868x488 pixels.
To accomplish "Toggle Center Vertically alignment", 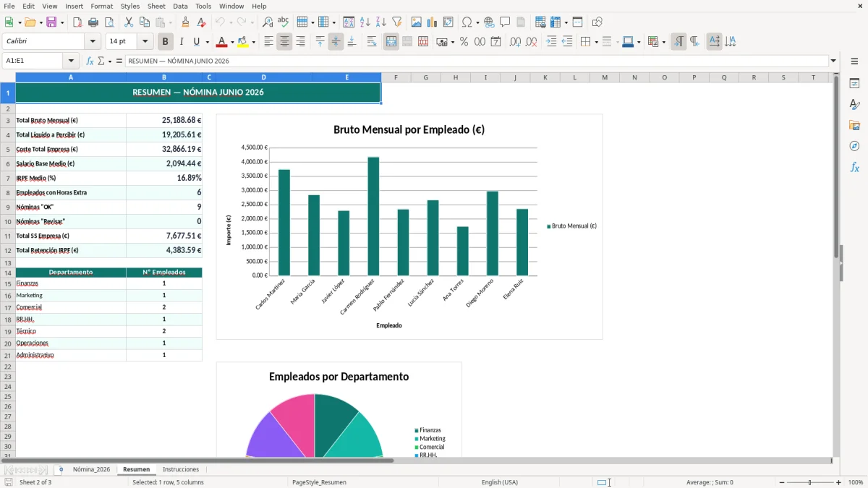I will tap(336, 42).
